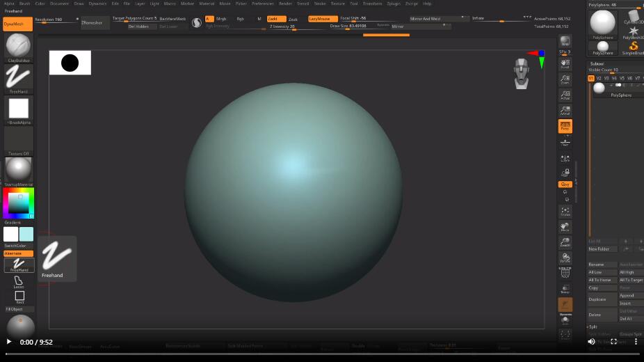Pick a color from the color picker square
644x362 pixels.
[18, 203]
